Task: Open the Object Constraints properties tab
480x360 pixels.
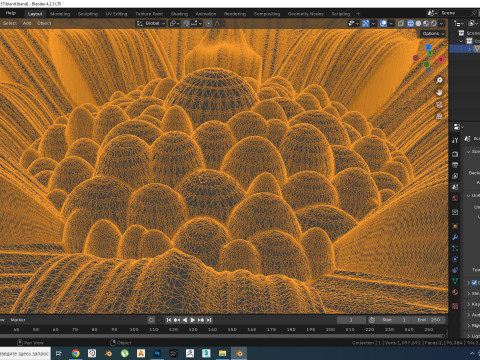Action: click(455, 270)
